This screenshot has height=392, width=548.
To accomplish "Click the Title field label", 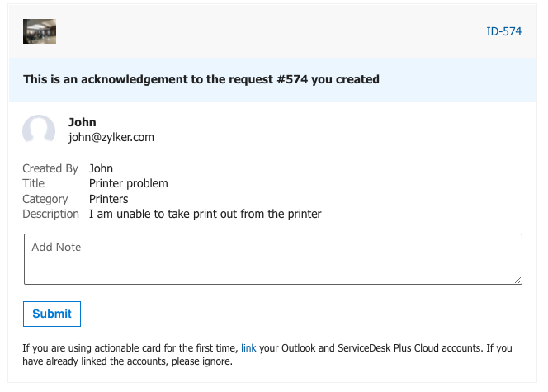I will [34, 183].
